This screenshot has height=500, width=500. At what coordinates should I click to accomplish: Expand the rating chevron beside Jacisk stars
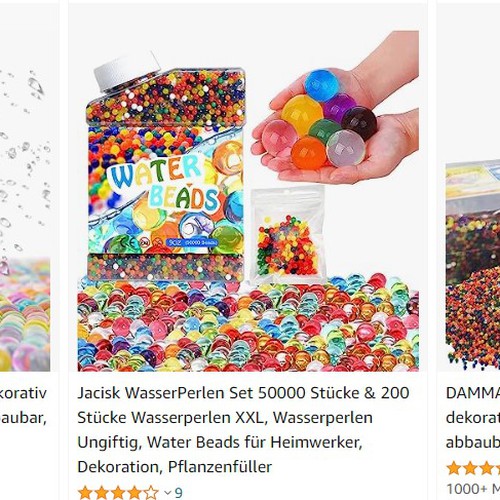coord(168,493)
